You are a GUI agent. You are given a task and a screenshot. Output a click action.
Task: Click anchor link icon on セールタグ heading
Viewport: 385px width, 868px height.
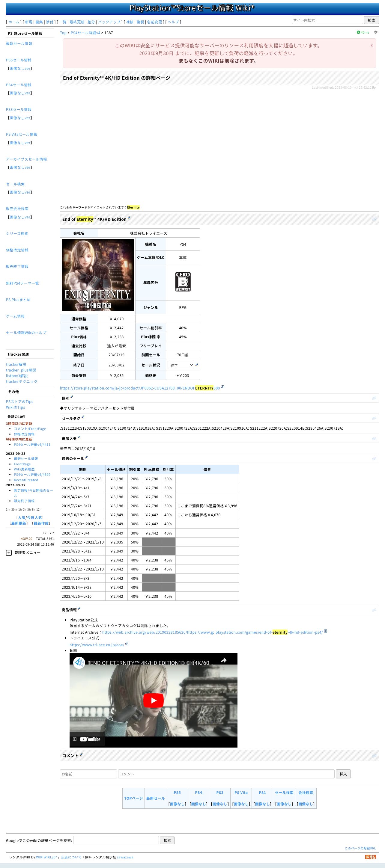point(374,418)
